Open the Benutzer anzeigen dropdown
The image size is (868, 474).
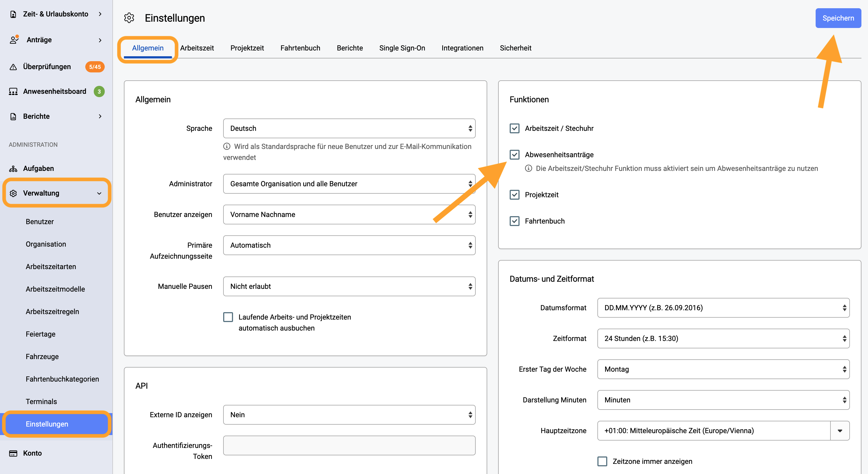(349, 215)
